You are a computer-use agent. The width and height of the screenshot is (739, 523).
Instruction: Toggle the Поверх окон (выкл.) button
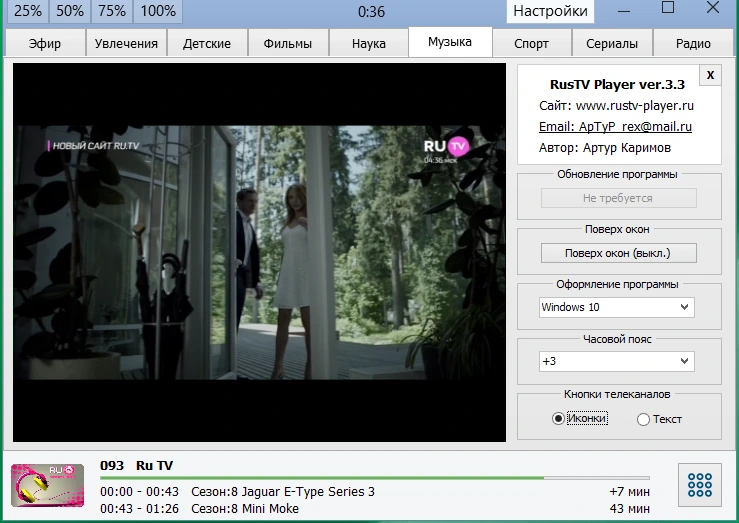click(x=618, y=253)
